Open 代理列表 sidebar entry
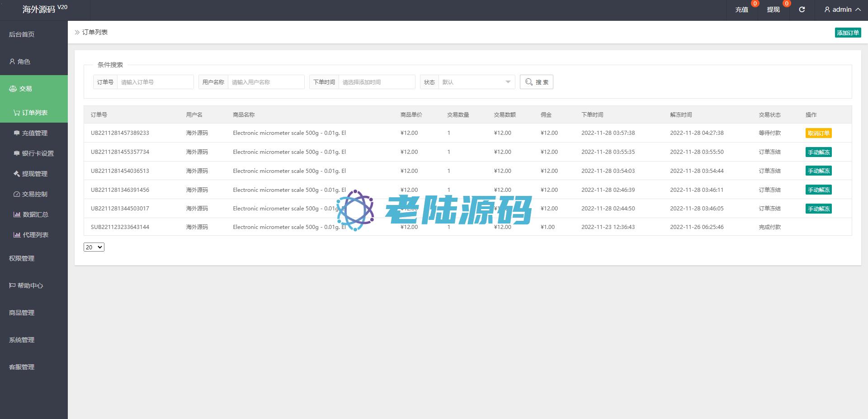This screenshot has width=868, height=419. point(35,235)
